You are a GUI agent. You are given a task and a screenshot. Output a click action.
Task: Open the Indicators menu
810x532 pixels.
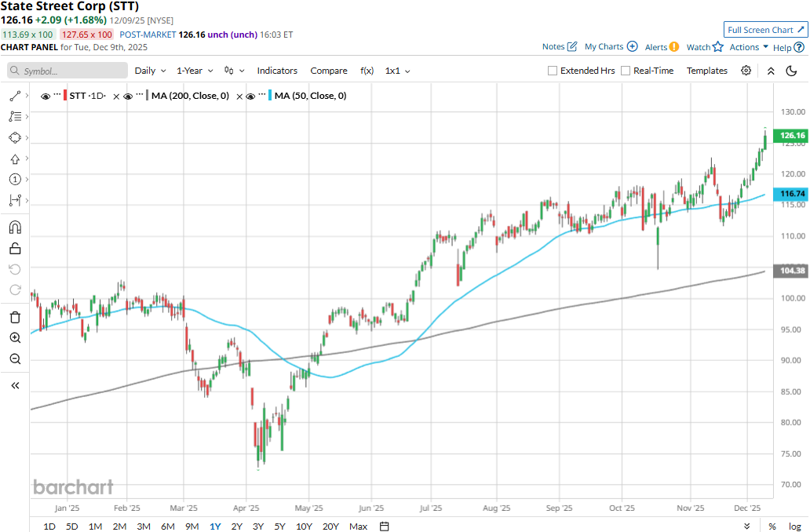tap(277, 71)
